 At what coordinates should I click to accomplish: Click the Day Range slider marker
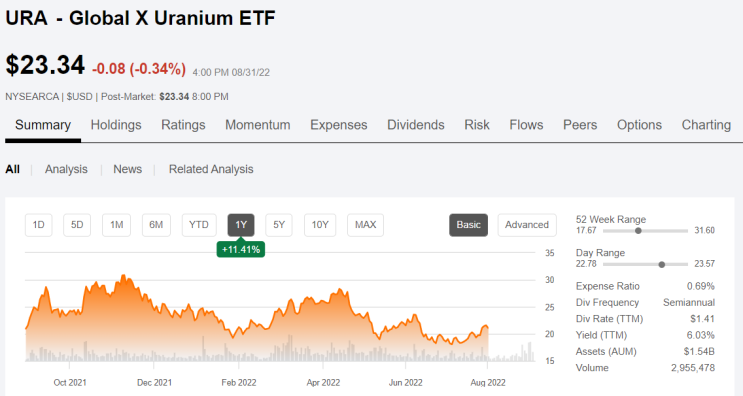click(661, 264)
